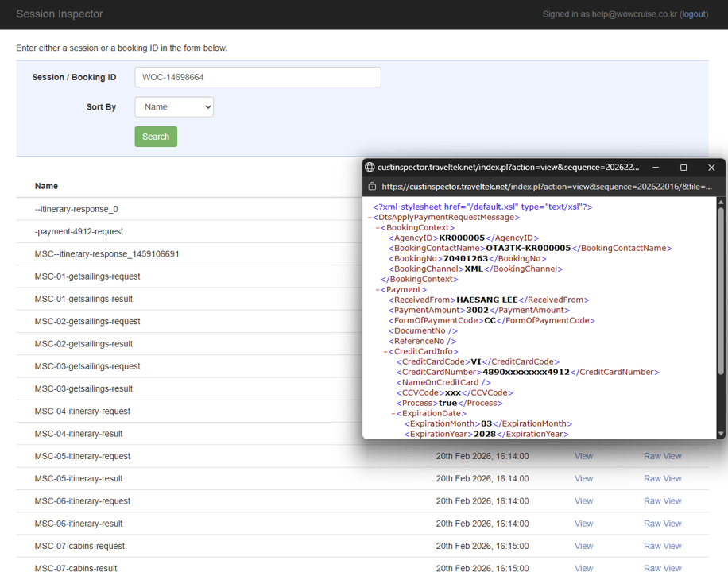This screenshot has width=728, height=572.
Task: Focus the Session / Booking ID field
Action: [x=258, y=77]
